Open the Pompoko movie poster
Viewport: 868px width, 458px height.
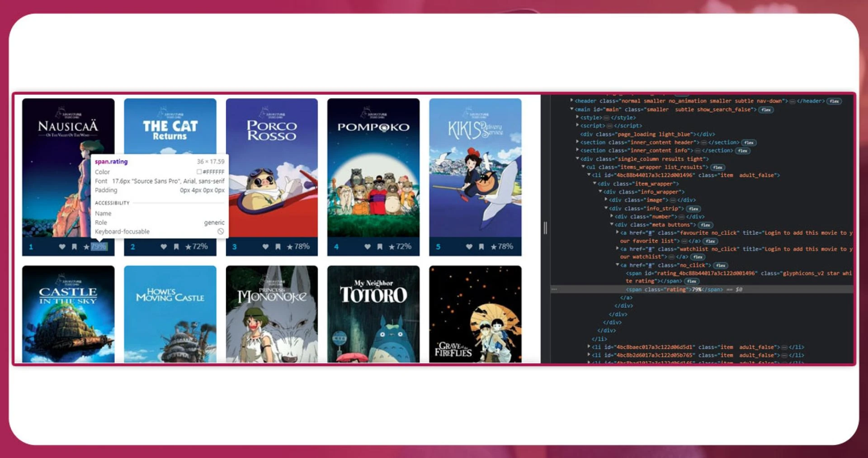[x=373, y=167]
